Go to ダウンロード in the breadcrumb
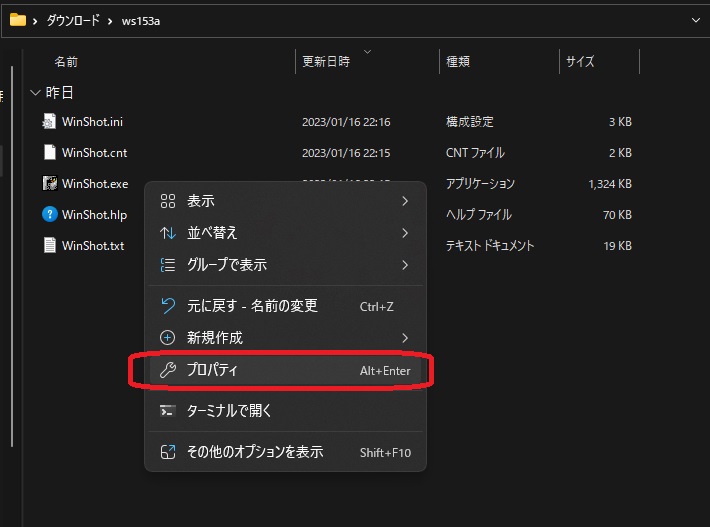Screen dimensions: 710x527 73,20
